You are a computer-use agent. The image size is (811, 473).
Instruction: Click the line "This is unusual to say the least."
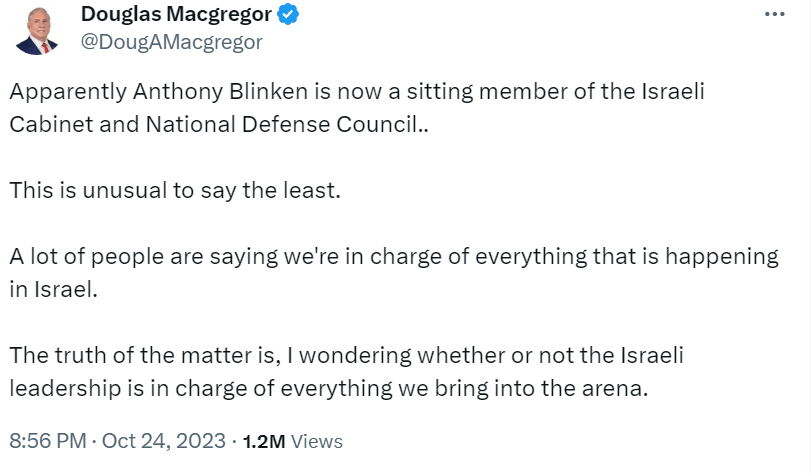coord(175,191)
